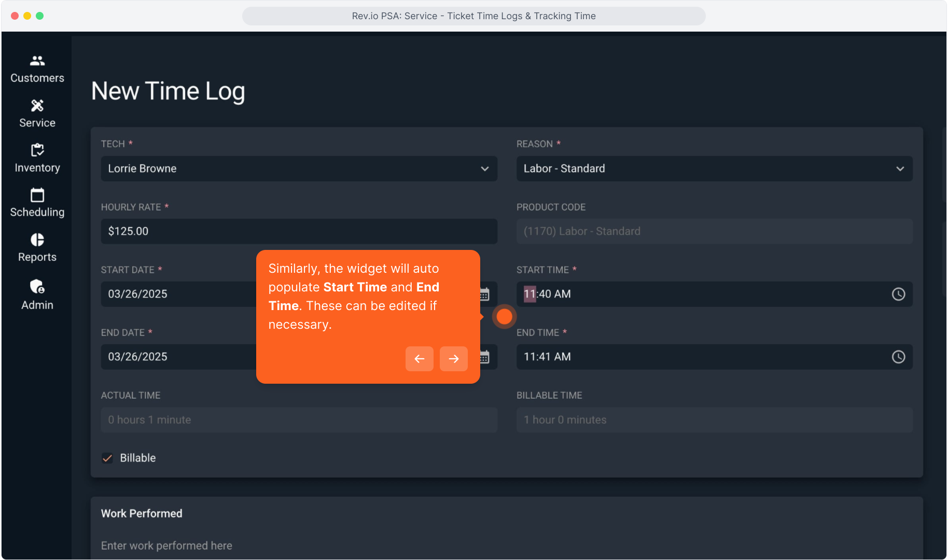This screenshot has width=948, height=560.
Task: Click the orange hotspot beacon dot
Action: [504, 317]
